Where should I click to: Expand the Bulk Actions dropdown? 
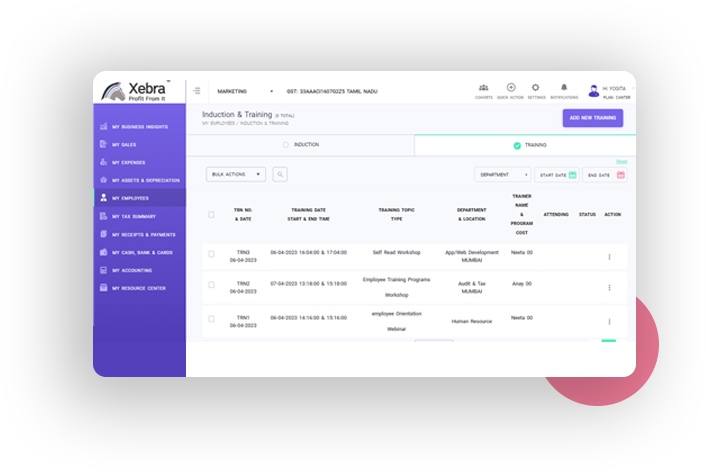[x=236, y=174]
